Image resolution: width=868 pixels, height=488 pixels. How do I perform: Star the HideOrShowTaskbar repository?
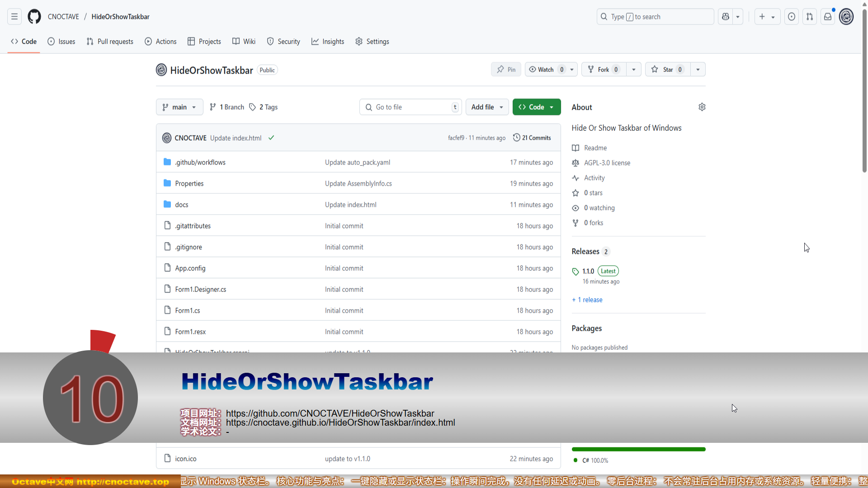pyautogui.click(x=668, y=70)
